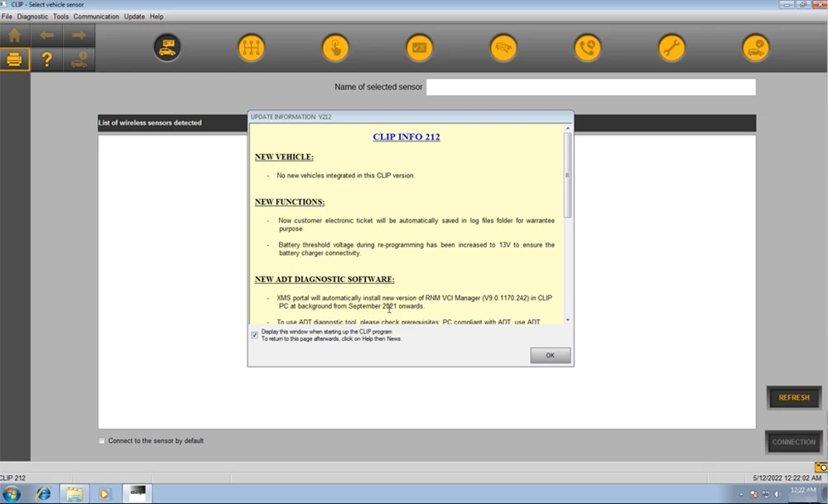Click the Action Center flag tray icon

pos(754,495)
